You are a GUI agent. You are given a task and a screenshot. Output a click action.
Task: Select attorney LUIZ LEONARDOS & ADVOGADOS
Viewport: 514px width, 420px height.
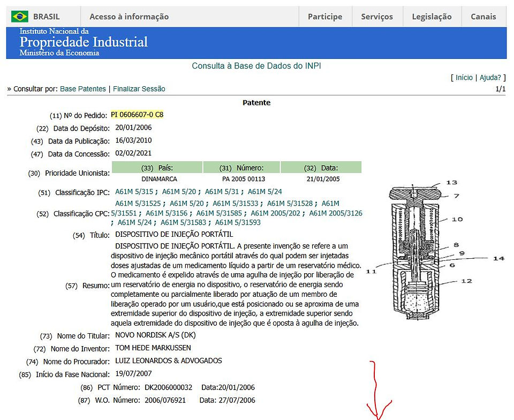click(169, 361)
